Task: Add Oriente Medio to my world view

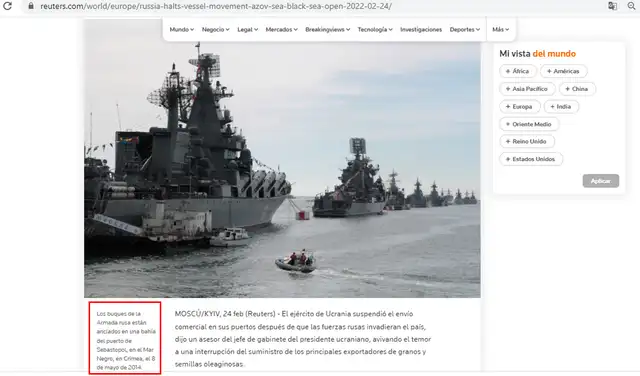Action: (529, 124)
